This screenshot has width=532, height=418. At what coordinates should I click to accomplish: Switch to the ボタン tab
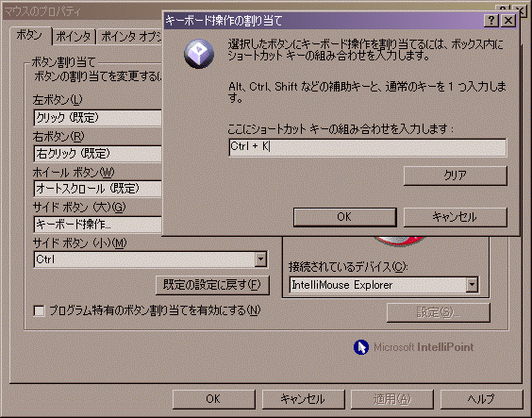(29, 35)
